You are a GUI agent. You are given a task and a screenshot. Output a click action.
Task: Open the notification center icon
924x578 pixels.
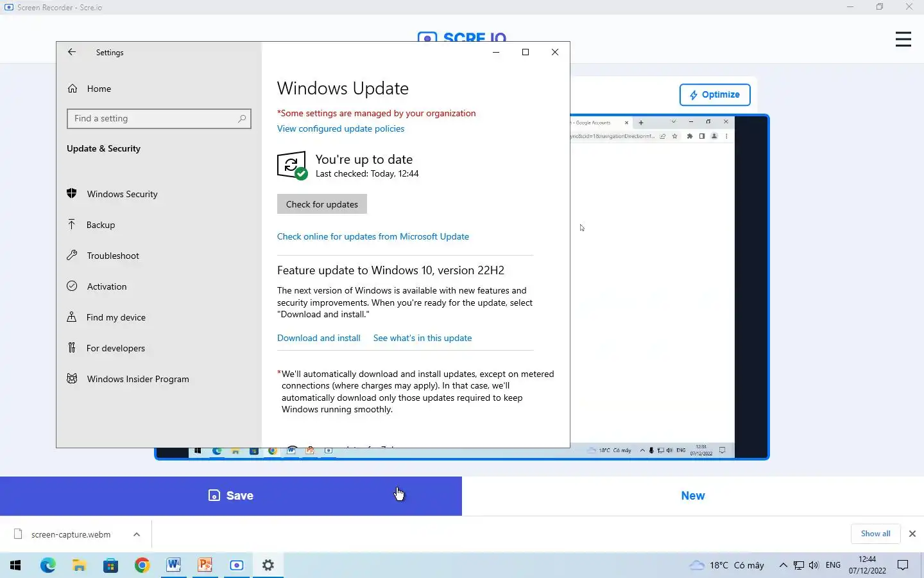tap(903, 565)
